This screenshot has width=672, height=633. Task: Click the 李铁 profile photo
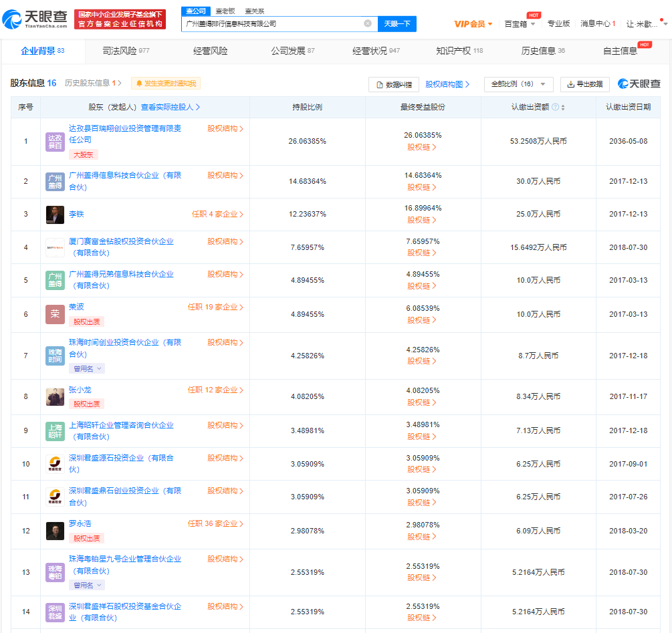[55, 215]
